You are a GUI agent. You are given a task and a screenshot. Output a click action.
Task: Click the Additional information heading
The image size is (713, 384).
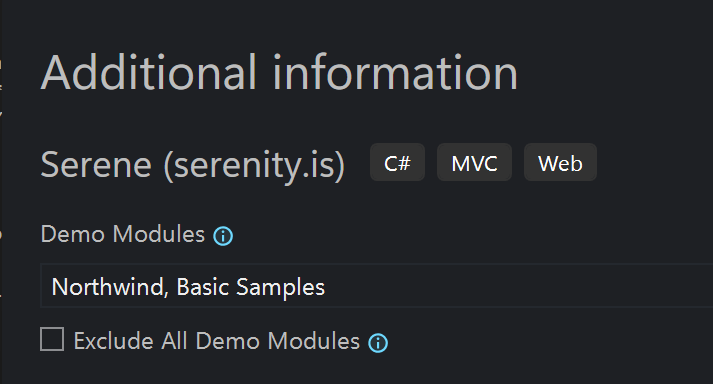point(279,73)
